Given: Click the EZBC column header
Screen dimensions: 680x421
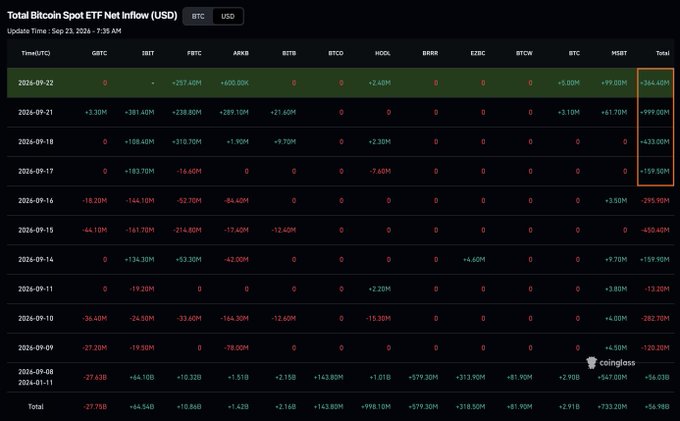Looking at the screenshot, I should [477, 53].
